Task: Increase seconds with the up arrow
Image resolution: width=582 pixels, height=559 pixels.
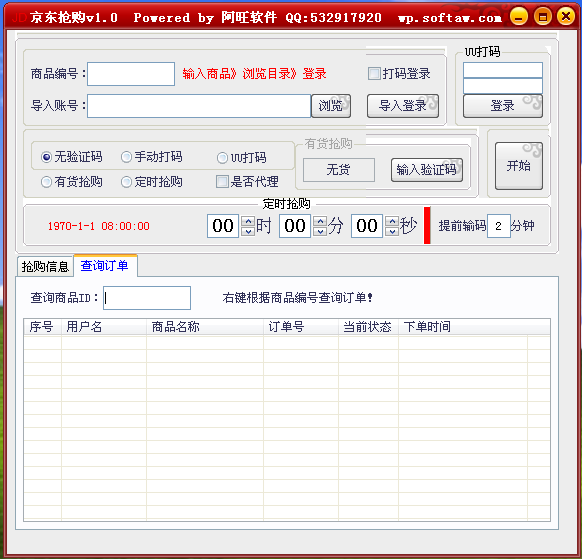Action: point(392,221)
